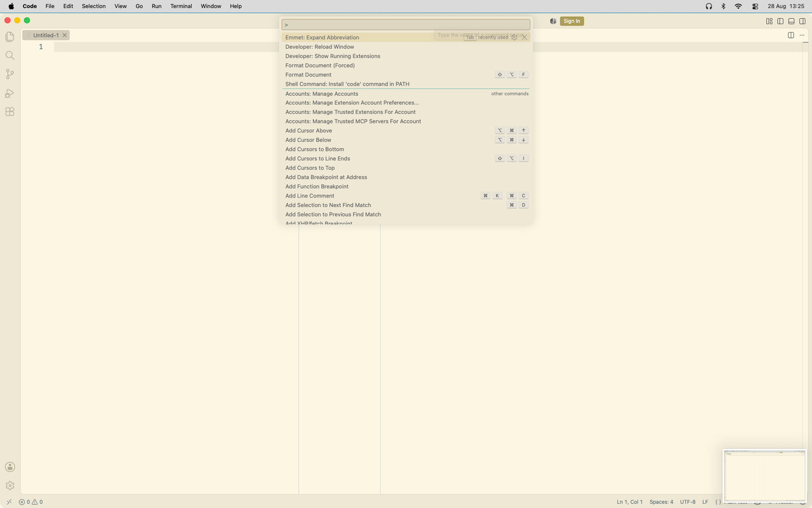Image resolution: width=812 pixels, height=508 pixels.
Task: Select Accounts: Manage Trusted MCP Servers For Account
Action: [x=406, y=122]
